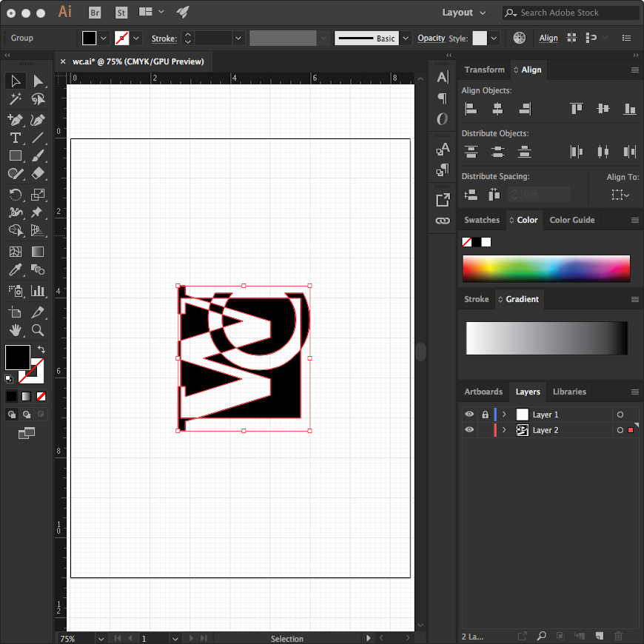The width and height of the screenshot is (644, 644).
Task: Pick a color from the spectrum bar
Action: click(546, 268)
